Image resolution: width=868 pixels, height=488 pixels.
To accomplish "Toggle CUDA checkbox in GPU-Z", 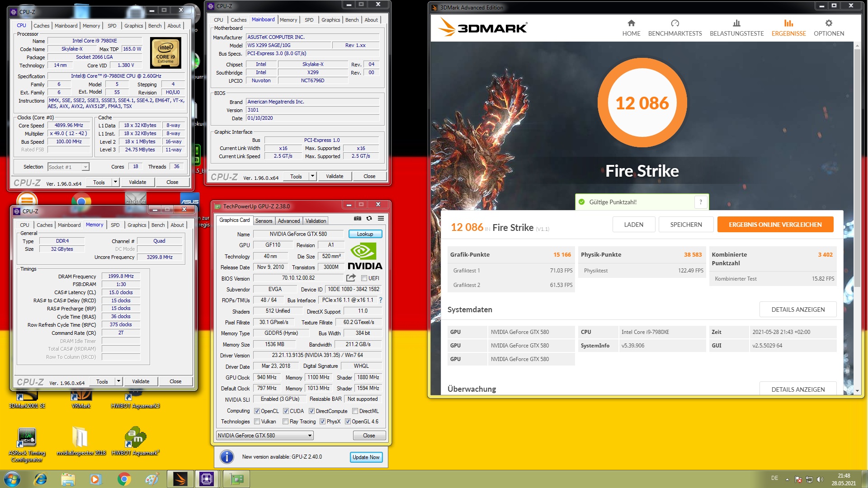I will click(x=286, y=411).
